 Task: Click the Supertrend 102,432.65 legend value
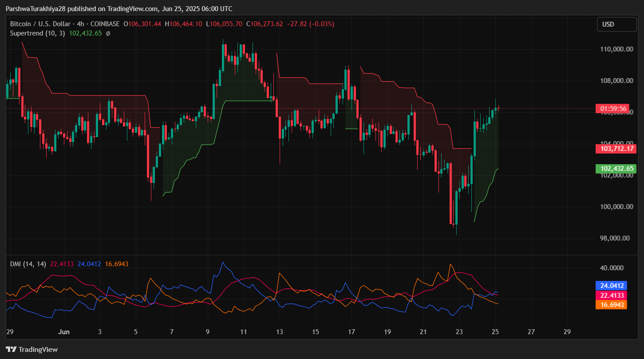(85, 33)
